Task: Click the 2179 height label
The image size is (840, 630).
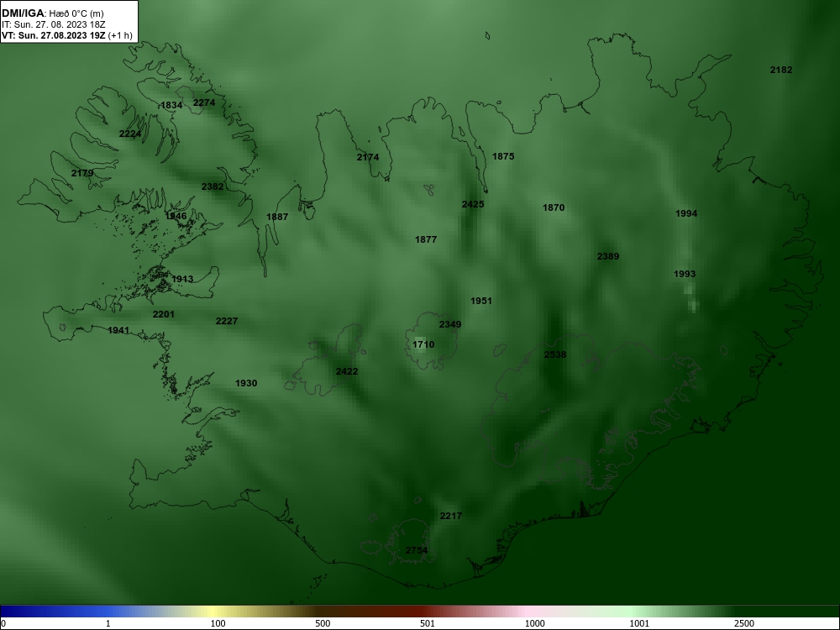Action: pyautogui.click(x=82, y=173)
